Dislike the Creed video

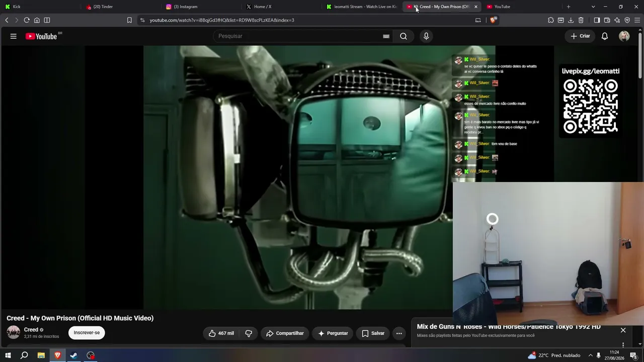[249, 333]
